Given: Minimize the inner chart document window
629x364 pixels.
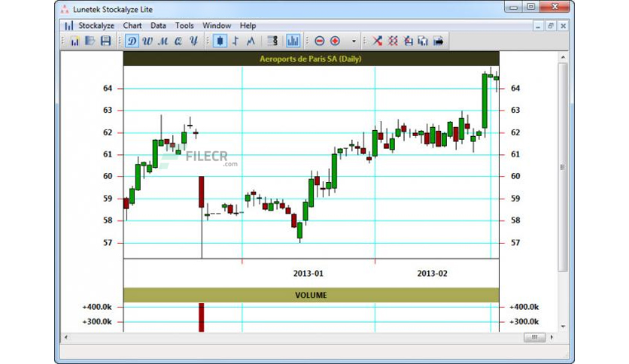Looking at the screenshot, I should point(538,26).
